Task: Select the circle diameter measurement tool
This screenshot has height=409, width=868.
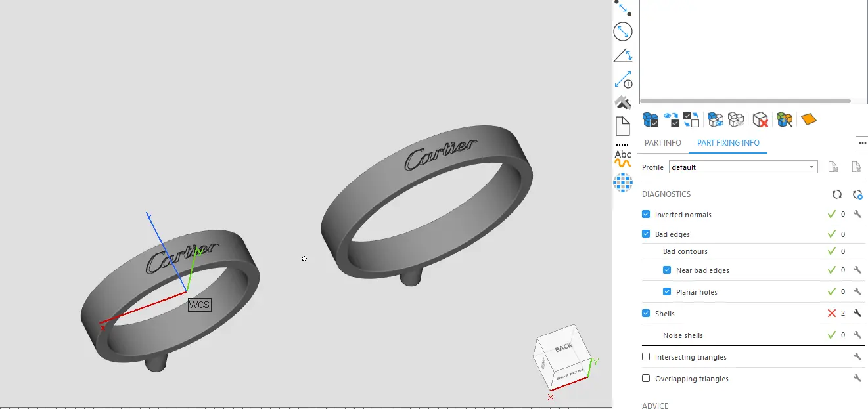Action: [x=622, y=31]
